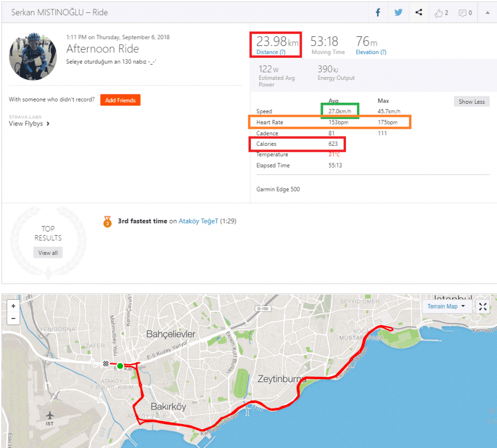Share the ride on Twitter

[398, 12]
